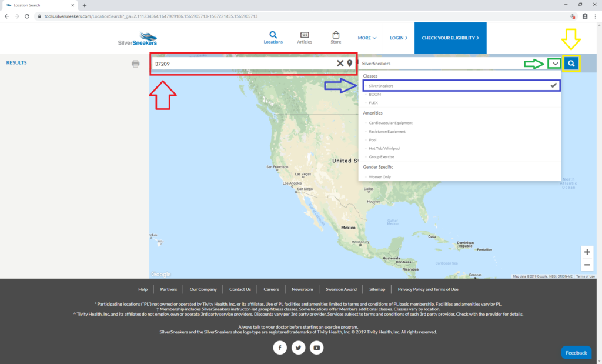Click CHECK YOUR ELIGIBILITY button

450,38
